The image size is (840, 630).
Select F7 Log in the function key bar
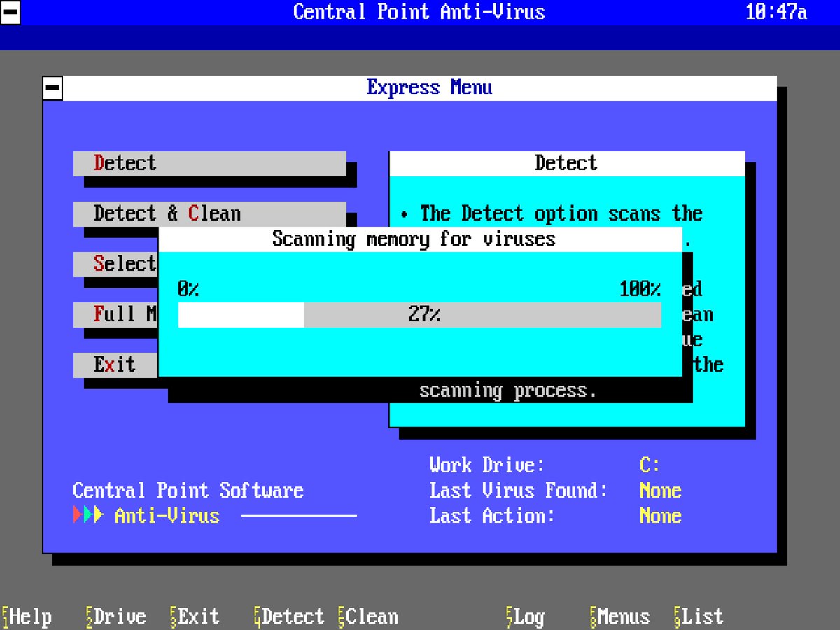(525, 617)
